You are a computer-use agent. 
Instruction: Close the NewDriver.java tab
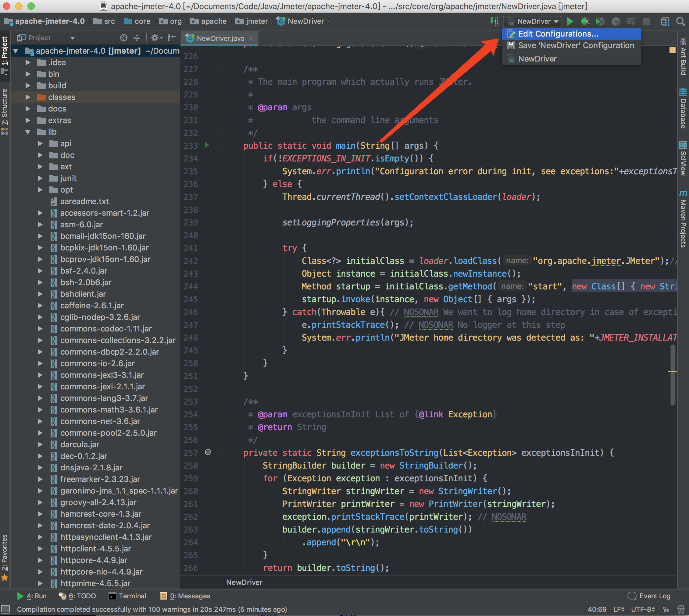pyautogui.click(x=251, y=38)
